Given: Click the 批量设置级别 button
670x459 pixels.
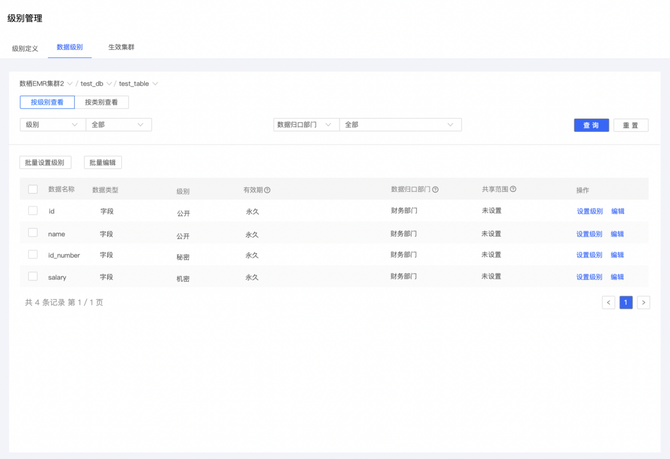Looking at the screenshot, I should (x=45, y=162).
